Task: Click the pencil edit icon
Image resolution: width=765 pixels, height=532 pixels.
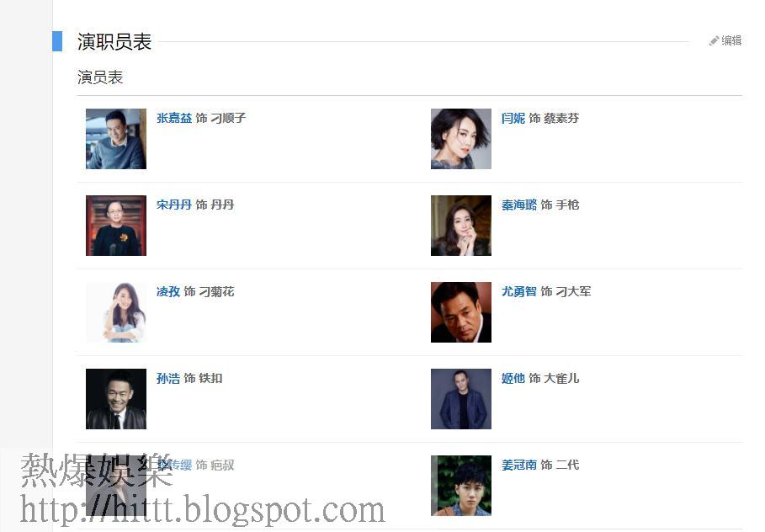Action: 714,41
